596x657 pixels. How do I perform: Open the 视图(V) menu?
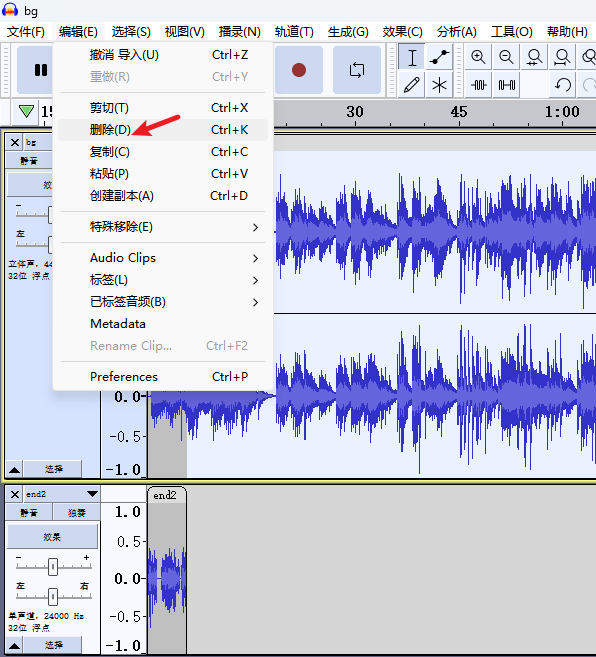[x=184, y=32]
